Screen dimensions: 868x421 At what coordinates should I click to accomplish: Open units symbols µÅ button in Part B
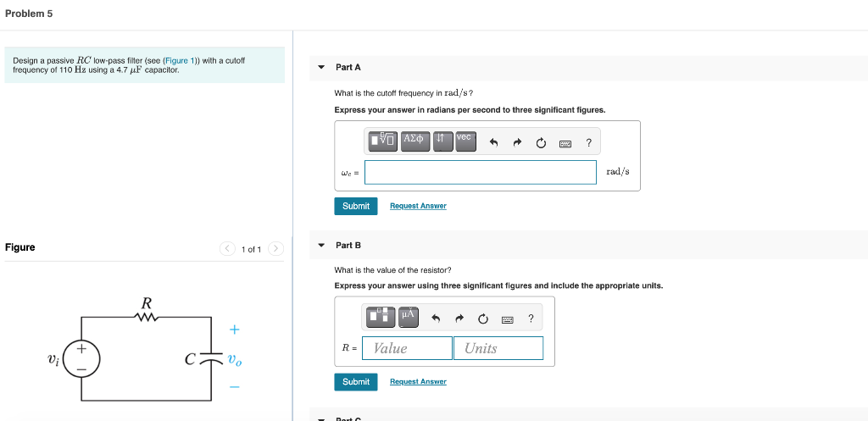408,317
